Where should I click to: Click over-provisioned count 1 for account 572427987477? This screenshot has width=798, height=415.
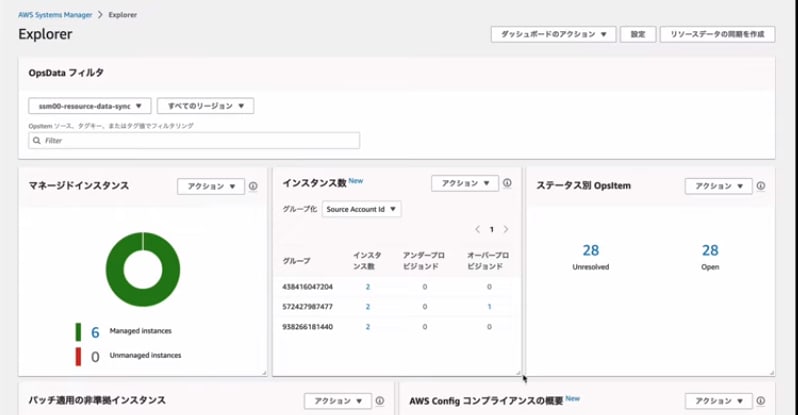(489, 307)
